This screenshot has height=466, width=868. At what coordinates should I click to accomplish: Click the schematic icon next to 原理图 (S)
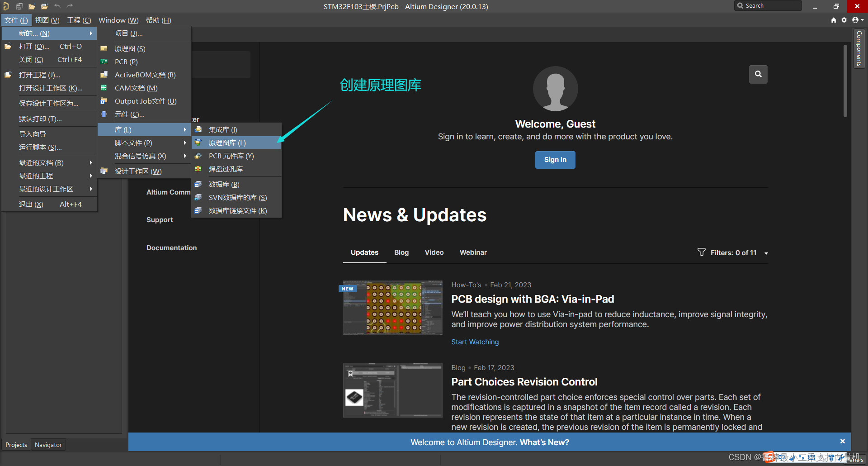[x=104, y=48]
